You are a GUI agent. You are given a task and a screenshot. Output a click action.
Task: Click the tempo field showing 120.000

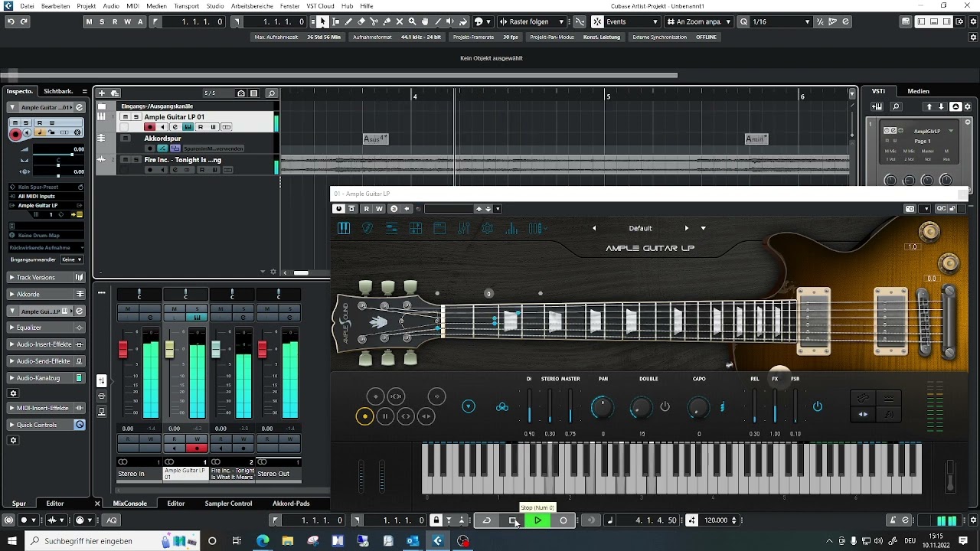point(716,520)
